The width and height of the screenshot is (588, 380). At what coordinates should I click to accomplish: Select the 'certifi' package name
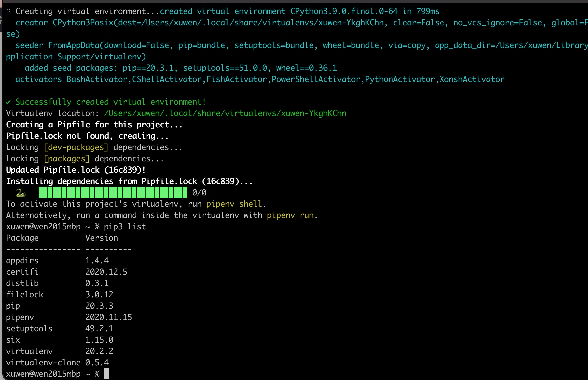click(22, 272)
